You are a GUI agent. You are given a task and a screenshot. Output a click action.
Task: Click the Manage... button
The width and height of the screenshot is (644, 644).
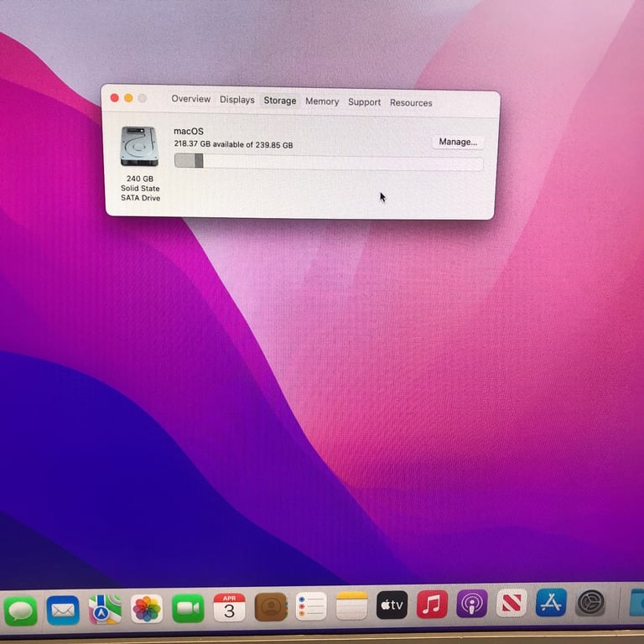tap(458, 142)
